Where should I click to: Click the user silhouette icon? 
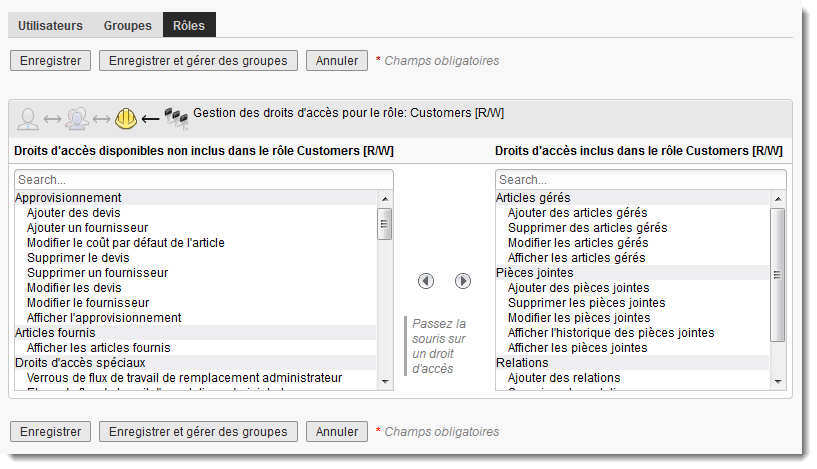pyautogui.click(x=28, y=119)
